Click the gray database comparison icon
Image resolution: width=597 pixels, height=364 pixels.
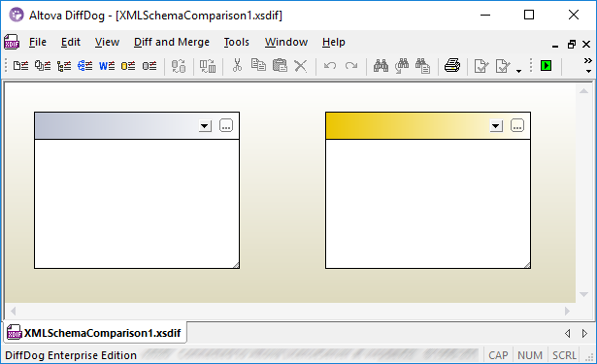(149, 66)
